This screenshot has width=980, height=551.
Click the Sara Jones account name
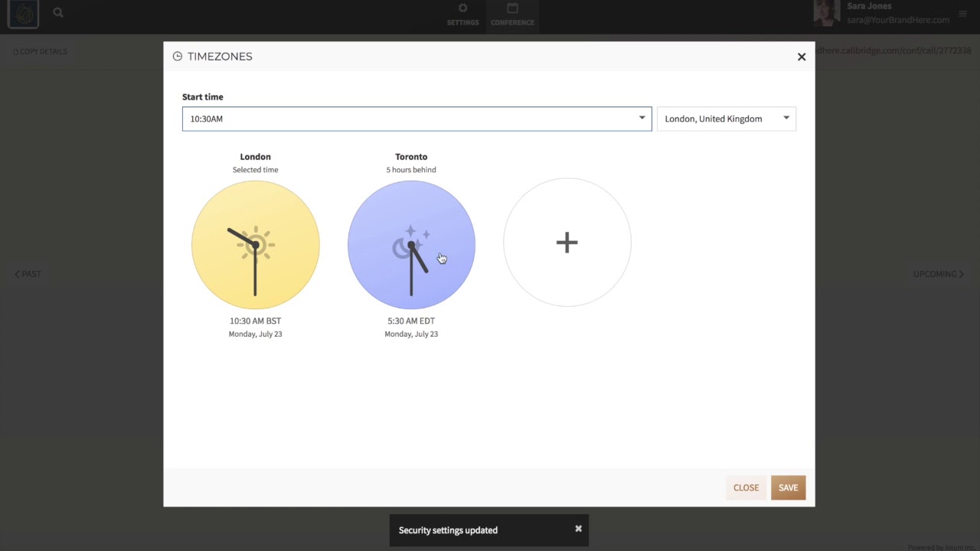click(x=869, y=6)
